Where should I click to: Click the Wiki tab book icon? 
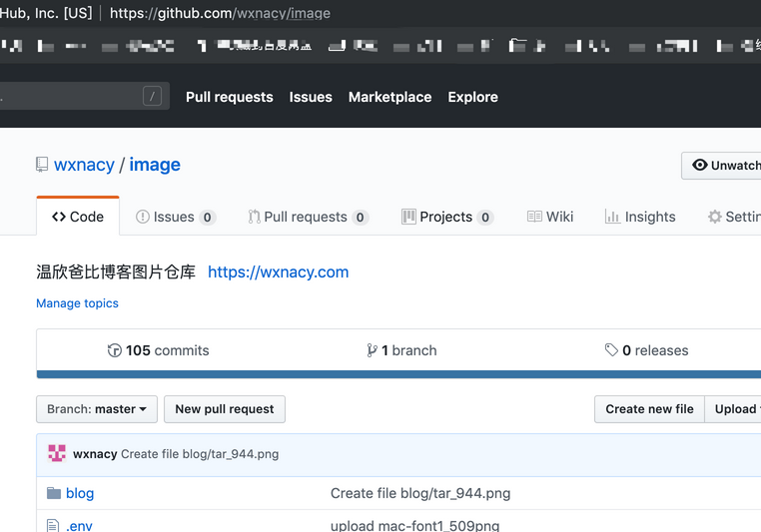[x=534, y=217]
